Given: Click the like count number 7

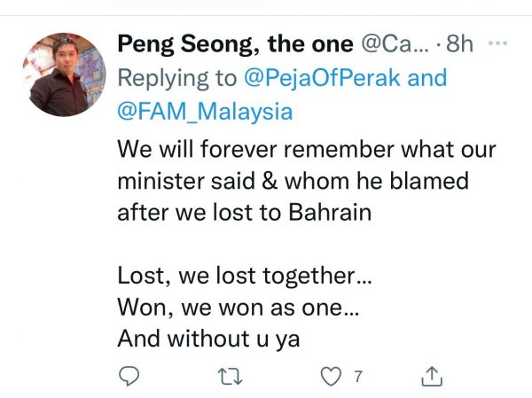Looking at the screenshot, I should coord(357,377).
